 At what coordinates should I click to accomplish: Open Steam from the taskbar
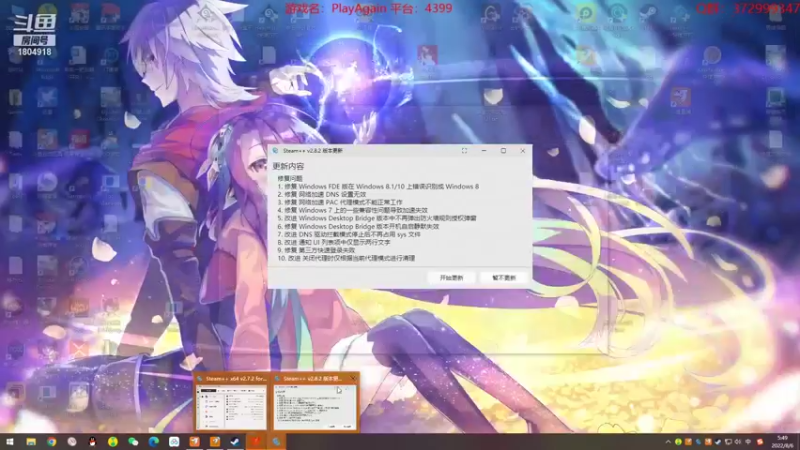click(x=235, y=441)
